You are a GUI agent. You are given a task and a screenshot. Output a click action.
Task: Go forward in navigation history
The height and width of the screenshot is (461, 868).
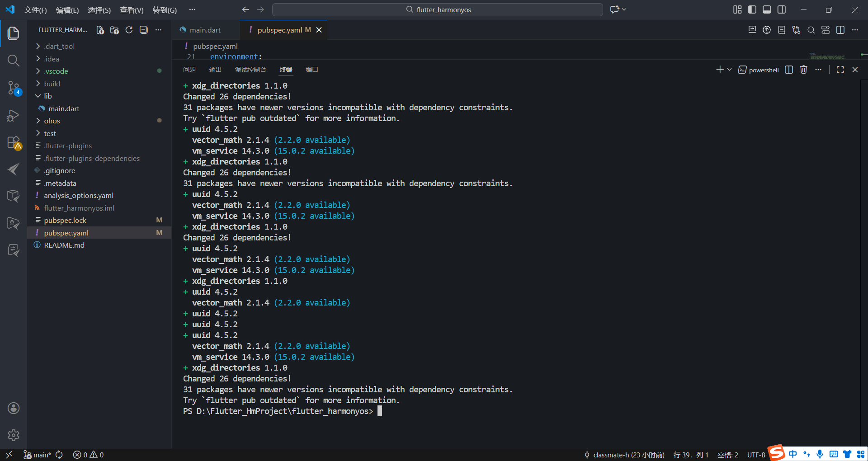coord(260,9)
